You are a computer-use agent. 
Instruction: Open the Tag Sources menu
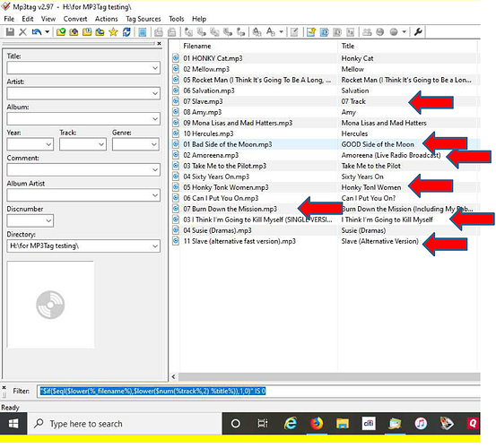[144, 19]
